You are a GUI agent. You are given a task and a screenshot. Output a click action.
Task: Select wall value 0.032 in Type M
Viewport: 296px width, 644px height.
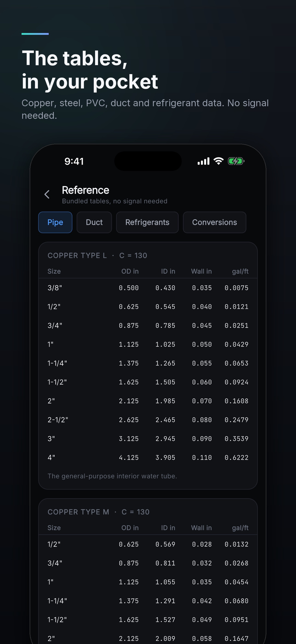(x=202, y=563)
